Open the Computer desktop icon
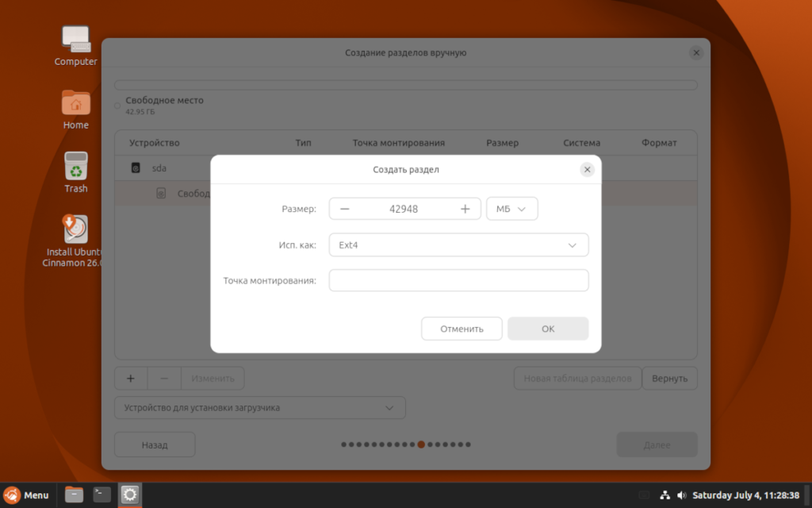 75,46
